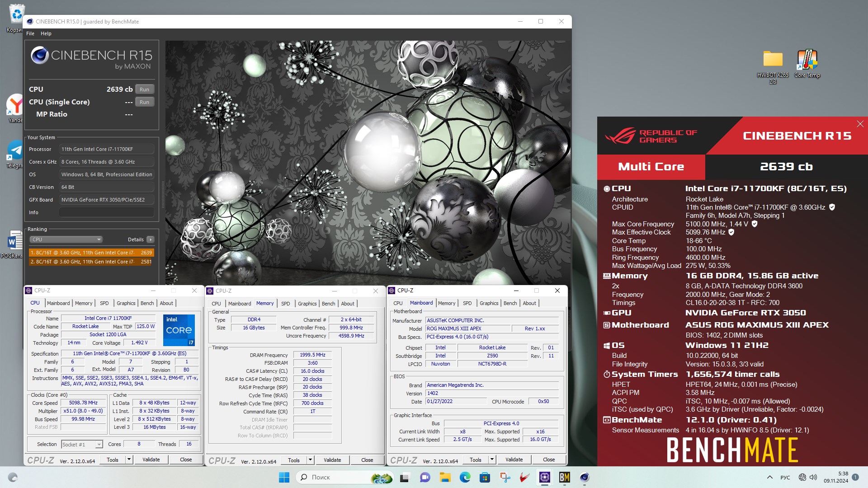Open SPD tab in middle CPU-Z window
The image size is (868, 488).
point(286,304)
